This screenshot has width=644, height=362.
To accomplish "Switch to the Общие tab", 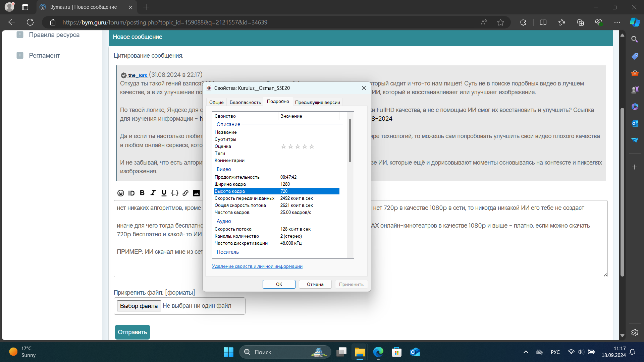I will pyautogui.click(x=216, y=102).
